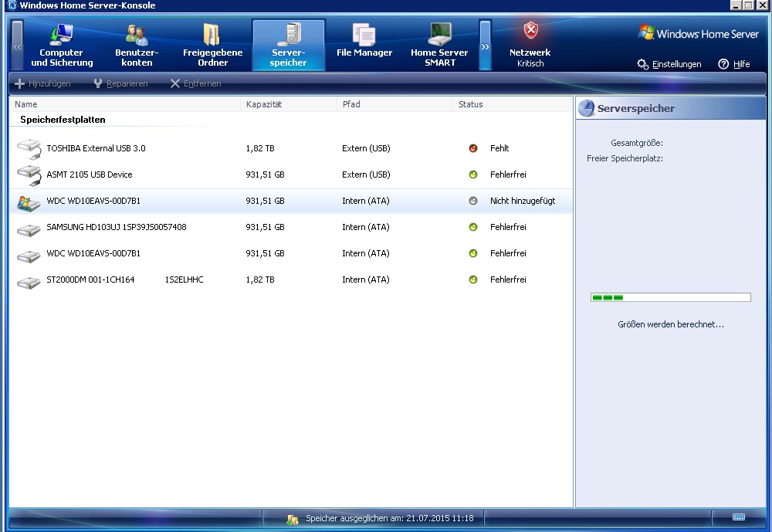This screenshot has width=772, height=532.
Task: Click Speicher ausgeglichen am status text
Action: 389,518
